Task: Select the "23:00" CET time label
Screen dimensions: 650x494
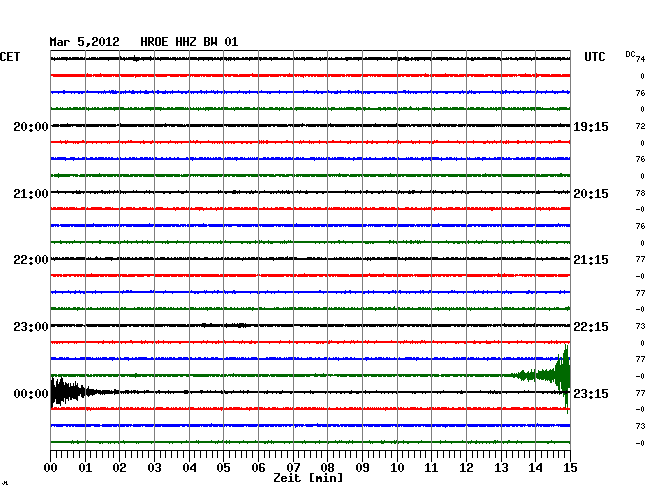Action: tap(31, 327)
